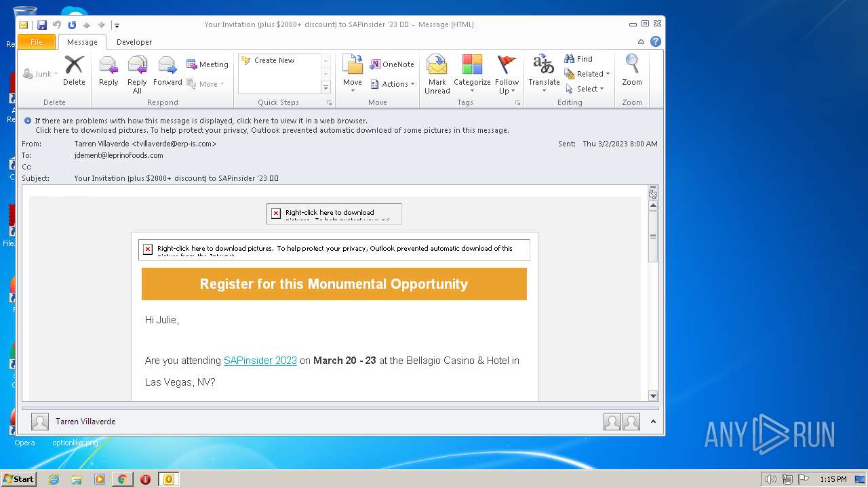868x488 pixels.
Task: Save the message from Quick Access toolbar
Action: coord(42,25)
